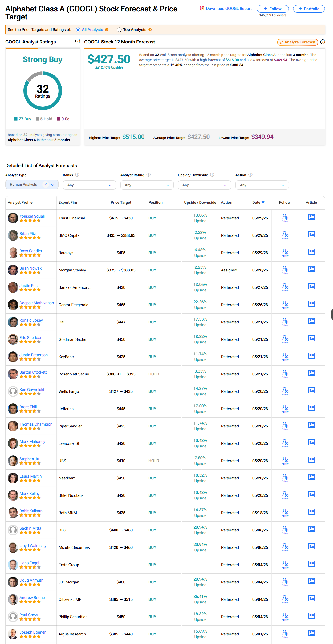Open Lloyd Walmsley analyst profile link

click(33, 545)
